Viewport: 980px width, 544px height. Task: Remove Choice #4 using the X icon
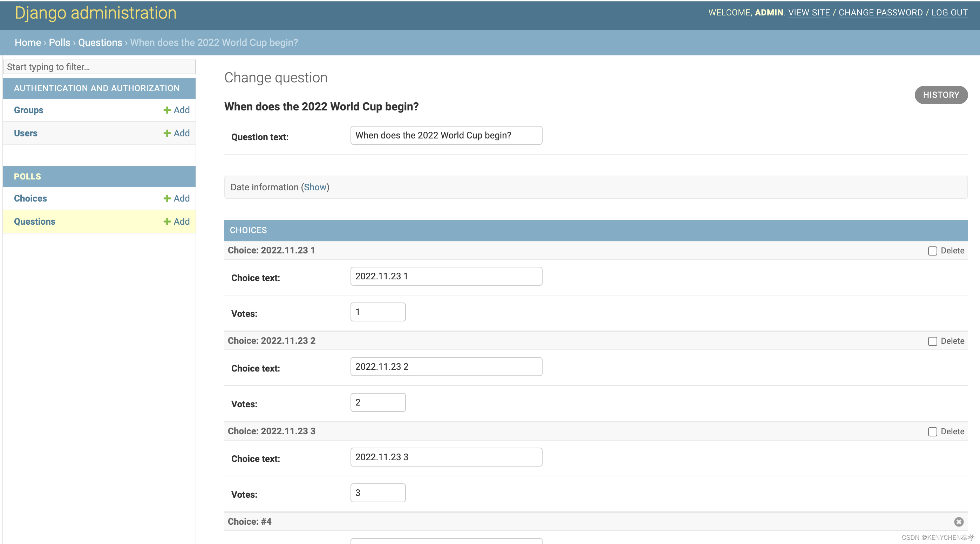(x=958, y=522)
